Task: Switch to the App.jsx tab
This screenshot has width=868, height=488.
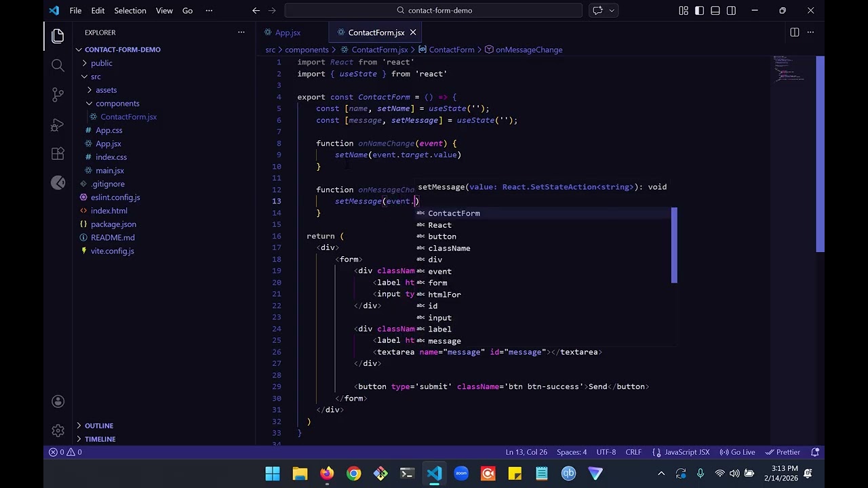Action: click(288, 33)
